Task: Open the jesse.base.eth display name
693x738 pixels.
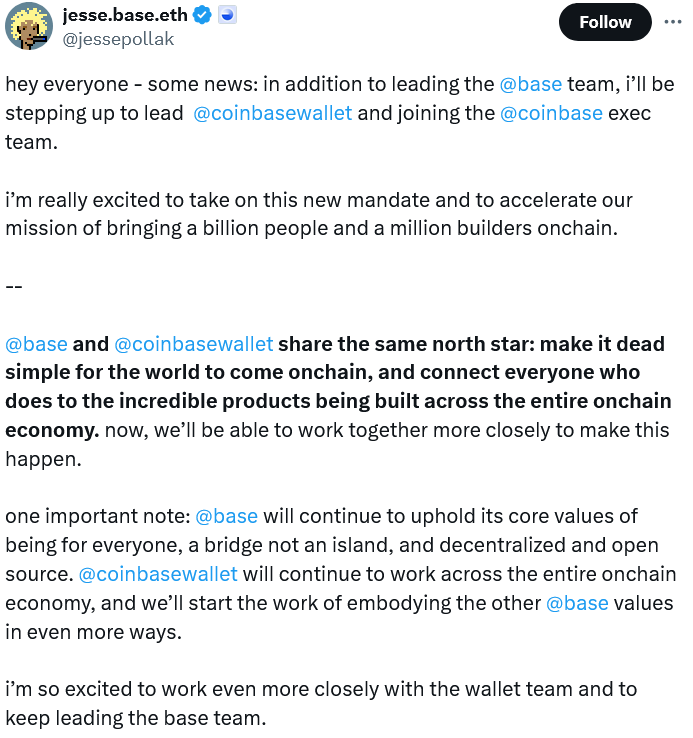Action: 125,15
